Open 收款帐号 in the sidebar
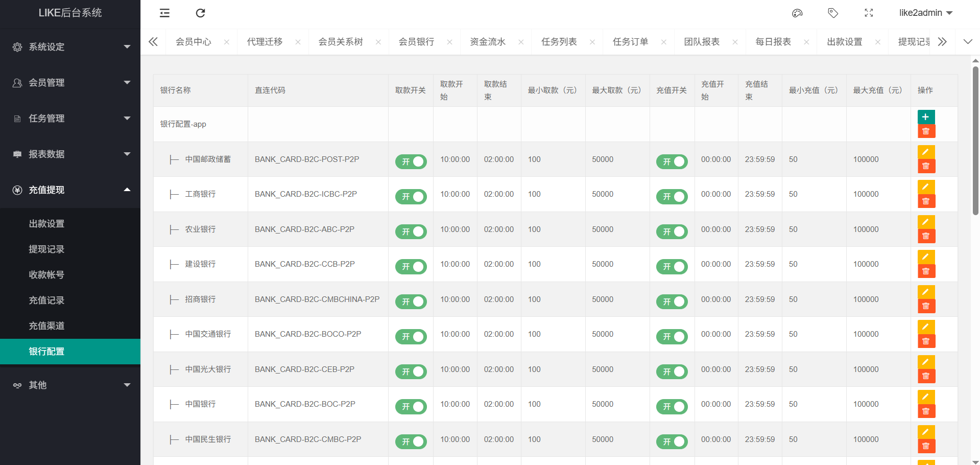Screen dimensions: 980x465 pos(70,275)
